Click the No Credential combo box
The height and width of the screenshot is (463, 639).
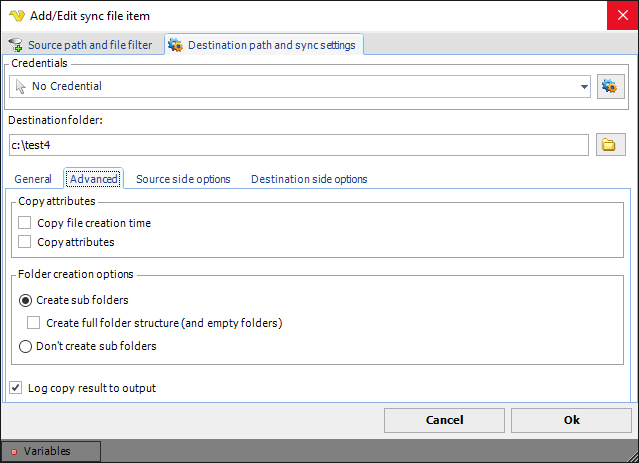(300, 86)
